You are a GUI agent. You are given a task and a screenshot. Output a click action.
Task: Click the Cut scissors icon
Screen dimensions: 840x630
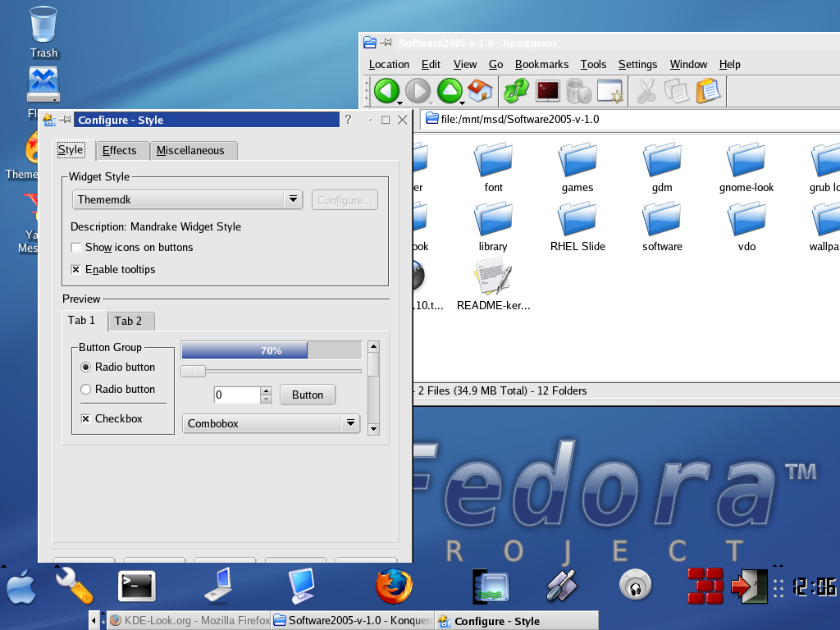point(646,90)
